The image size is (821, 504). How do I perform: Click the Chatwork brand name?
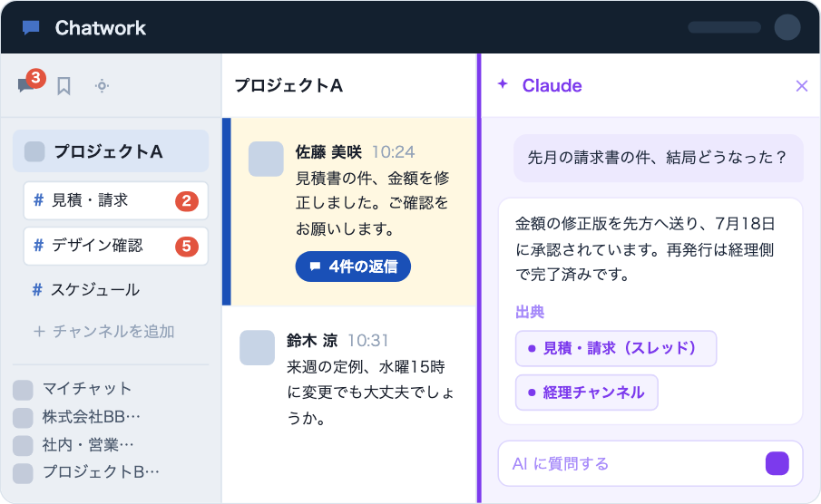(101, 28)
